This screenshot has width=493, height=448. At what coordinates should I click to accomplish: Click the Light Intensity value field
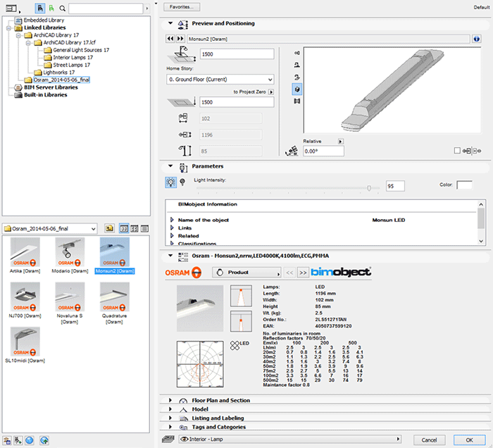[x=395, y=186]
